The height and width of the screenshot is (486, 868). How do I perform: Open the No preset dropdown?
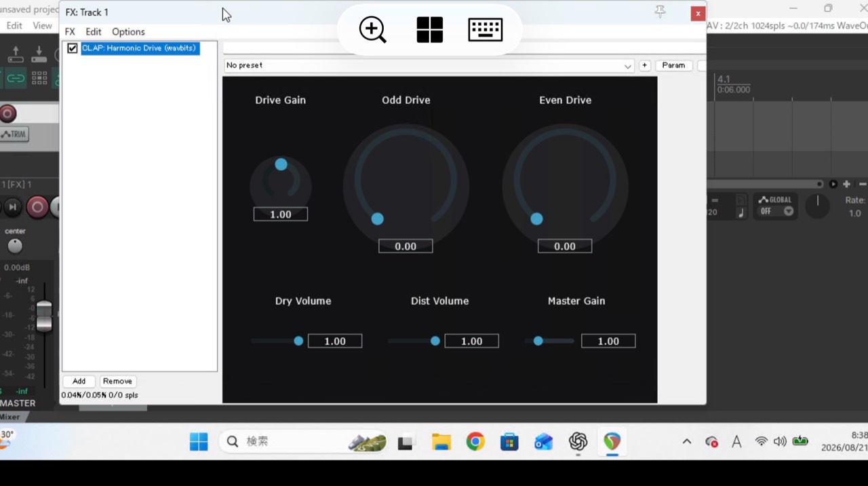click(429, 65)
